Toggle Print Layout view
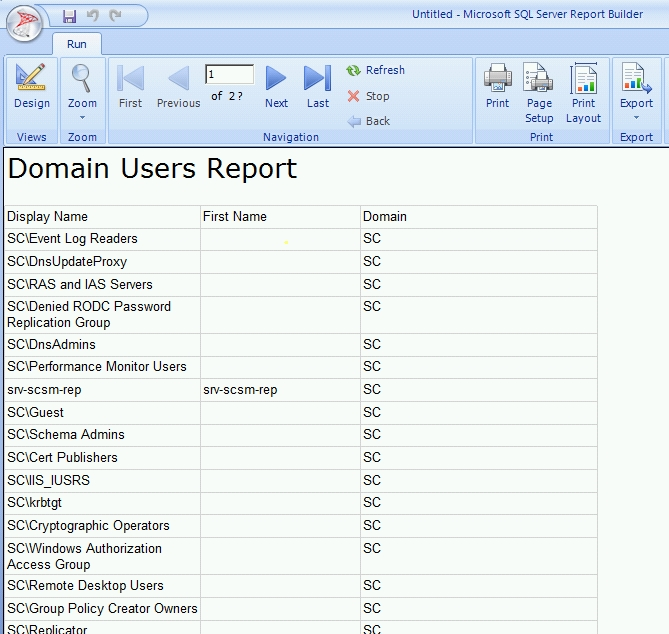 [584, 92]
